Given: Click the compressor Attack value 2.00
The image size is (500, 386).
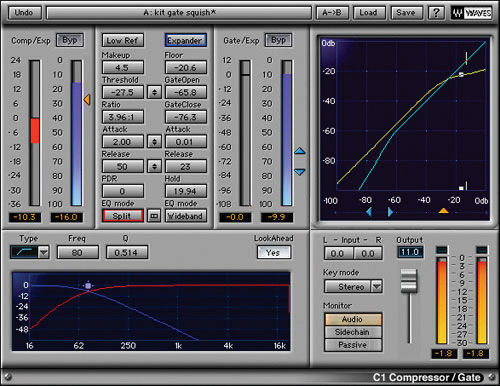Looking at the screenshot, I should click(123, 142).
